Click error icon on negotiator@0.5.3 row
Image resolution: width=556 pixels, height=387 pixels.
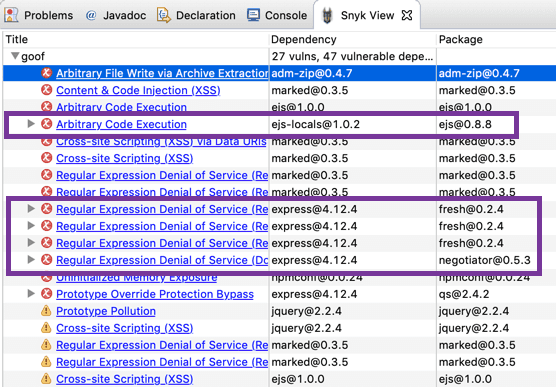point(46,260)
